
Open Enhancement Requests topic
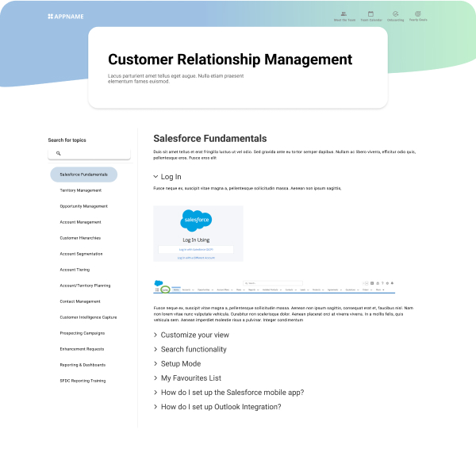pos(82,349)
